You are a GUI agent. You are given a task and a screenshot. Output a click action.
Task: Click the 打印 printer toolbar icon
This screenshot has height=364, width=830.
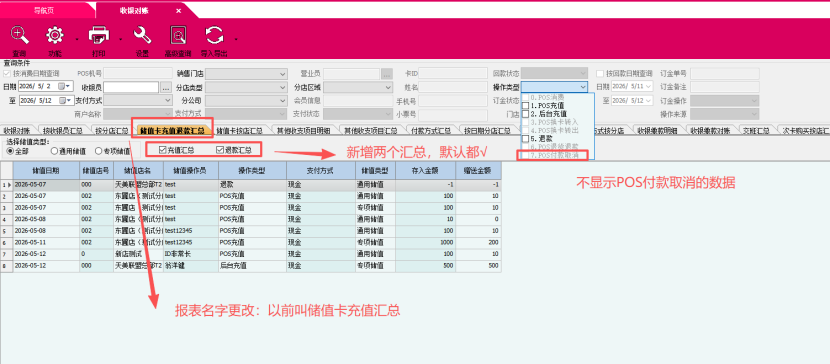point(99,35)
